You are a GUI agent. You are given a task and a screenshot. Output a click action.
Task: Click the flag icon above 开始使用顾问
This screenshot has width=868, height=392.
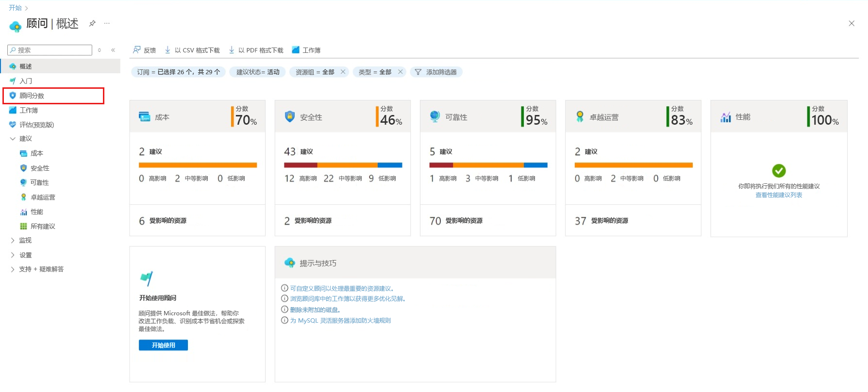point(147,278)
